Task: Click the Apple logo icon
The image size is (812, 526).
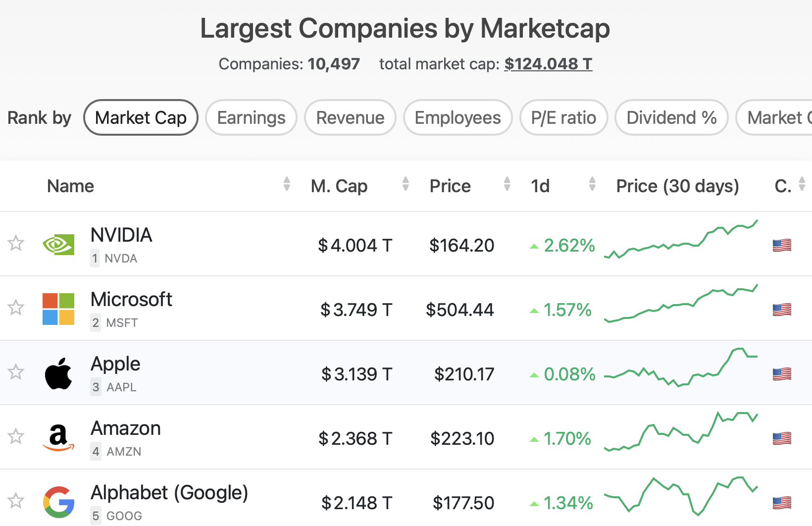Action: pyautogui.click(x=58, y=373)
